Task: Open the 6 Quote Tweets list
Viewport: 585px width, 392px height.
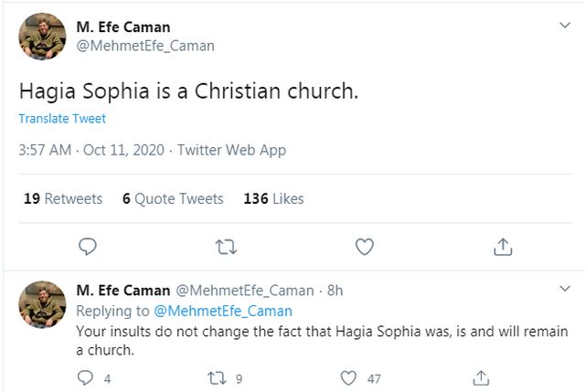Action: (x=173, y=198)
